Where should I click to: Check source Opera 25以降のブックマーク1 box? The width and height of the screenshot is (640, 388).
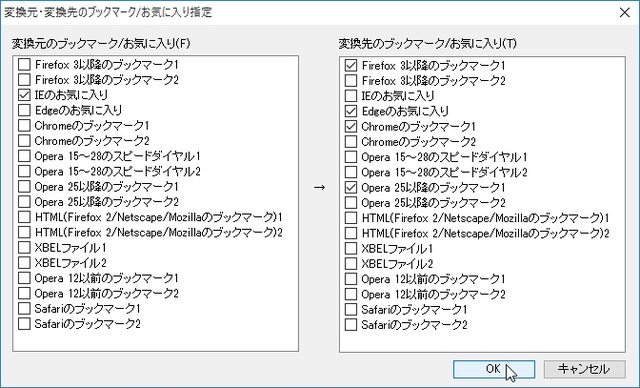point(24,186)
